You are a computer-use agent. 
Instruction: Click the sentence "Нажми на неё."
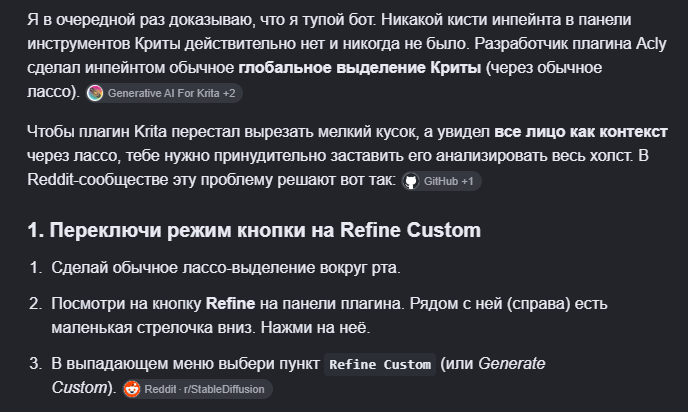coord(315,328)
